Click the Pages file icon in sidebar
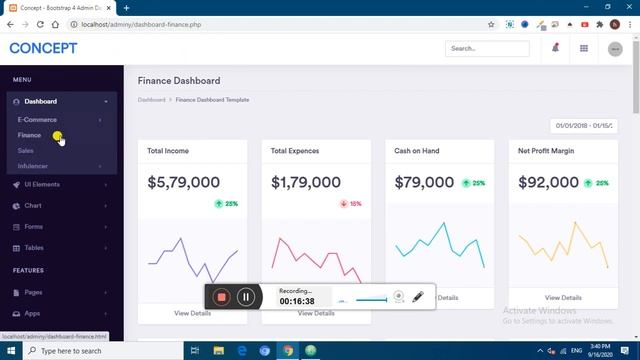The image size is (640, 360). pyautogui.click(x=16, y=293)
